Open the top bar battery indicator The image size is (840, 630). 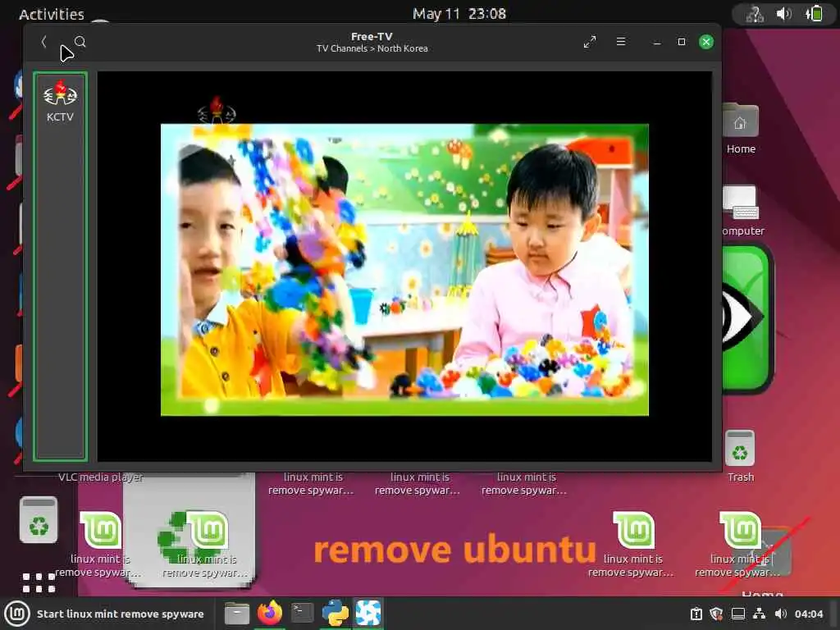814,14
